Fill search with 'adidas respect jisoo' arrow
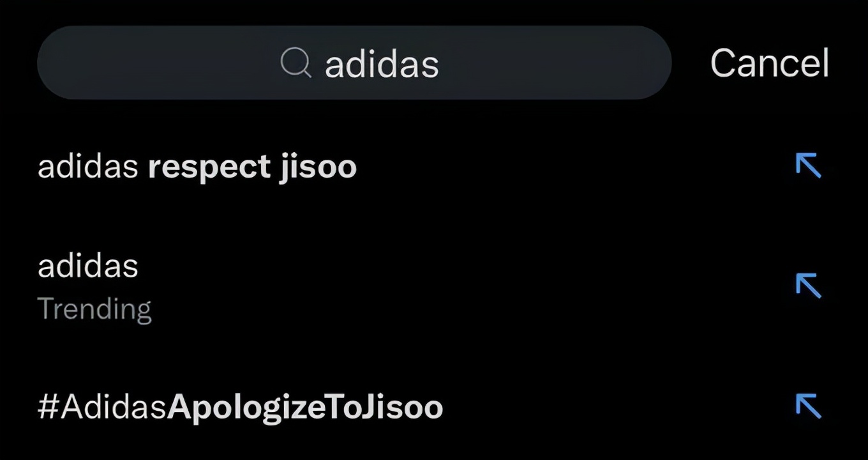Image resolution: width=868 pixels, height=460 pixels. click(808, 166)
